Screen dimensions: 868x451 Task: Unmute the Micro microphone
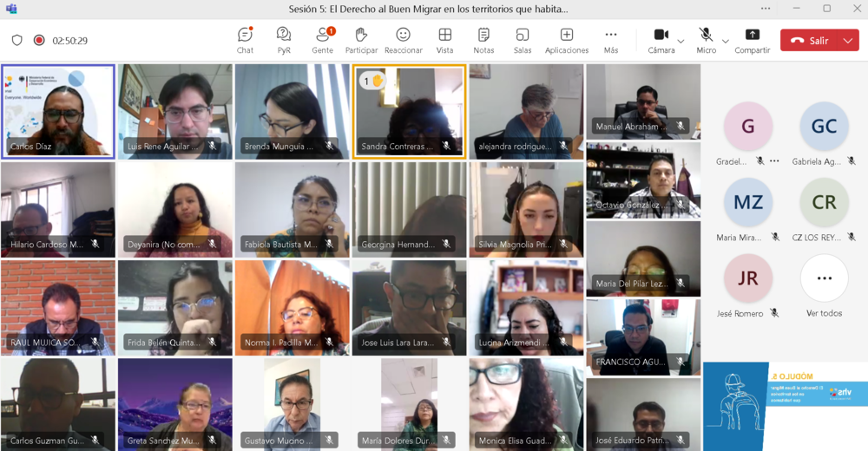pos(706,40)
